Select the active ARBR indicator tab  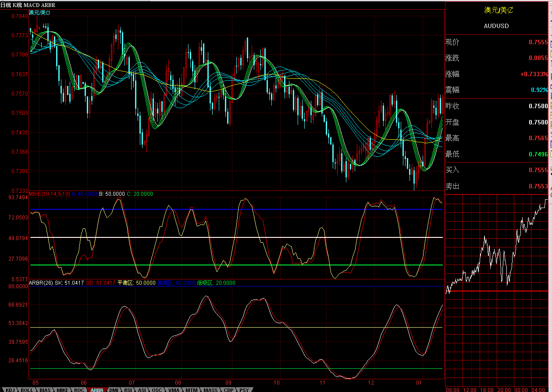pos(96,389)
